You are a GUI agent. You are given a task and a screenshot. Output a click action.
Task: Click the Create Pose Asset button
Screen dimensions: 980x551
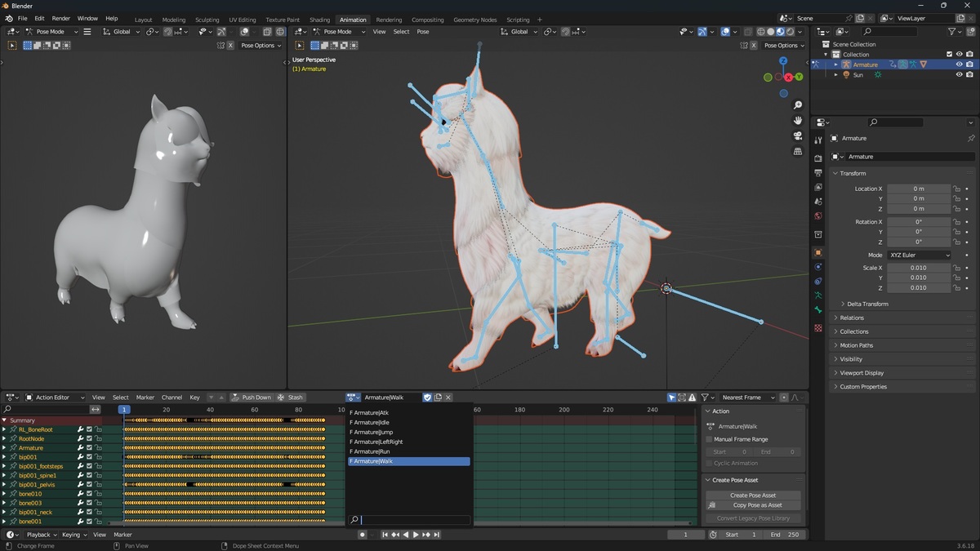click(753, 495)
